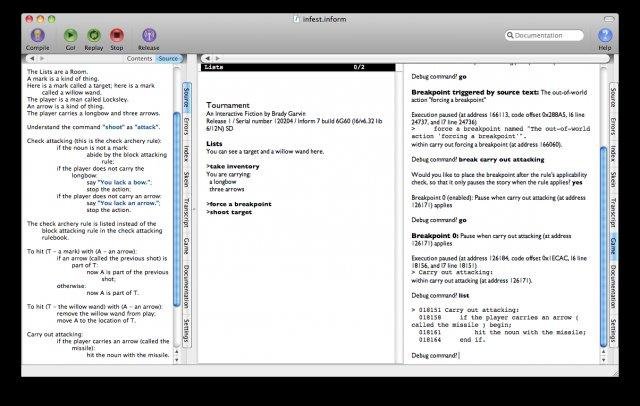Image resolution: width=640 pixels, height=406 pixels.
Task: Select right panel Skein side tab
Action: 613,180
